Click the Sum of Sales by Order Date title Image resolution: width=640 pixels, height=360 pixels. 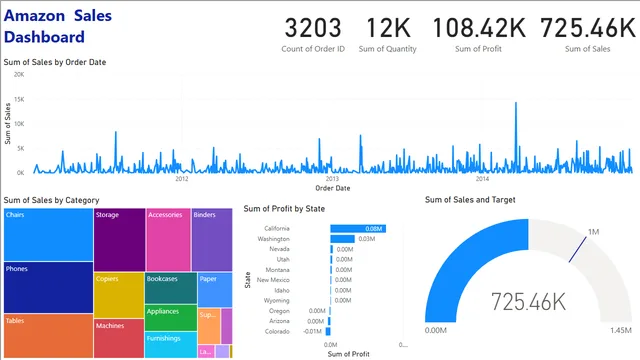point(55,62)
